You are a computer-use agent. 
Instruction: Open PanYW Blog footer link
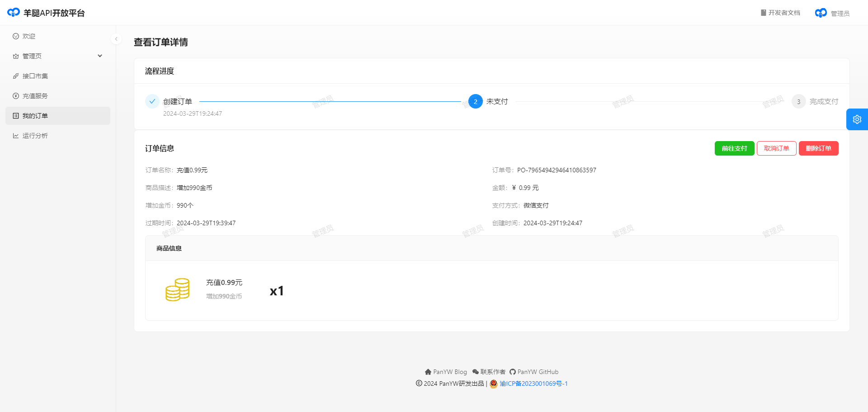point(446,372)
